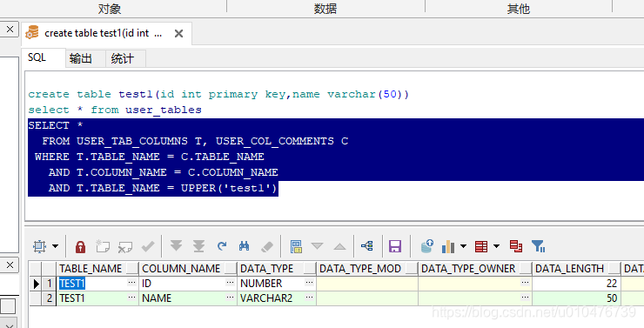Select the 'create table test1(id int ...' window tab
The image size is (644, 328).
[106, 33]
